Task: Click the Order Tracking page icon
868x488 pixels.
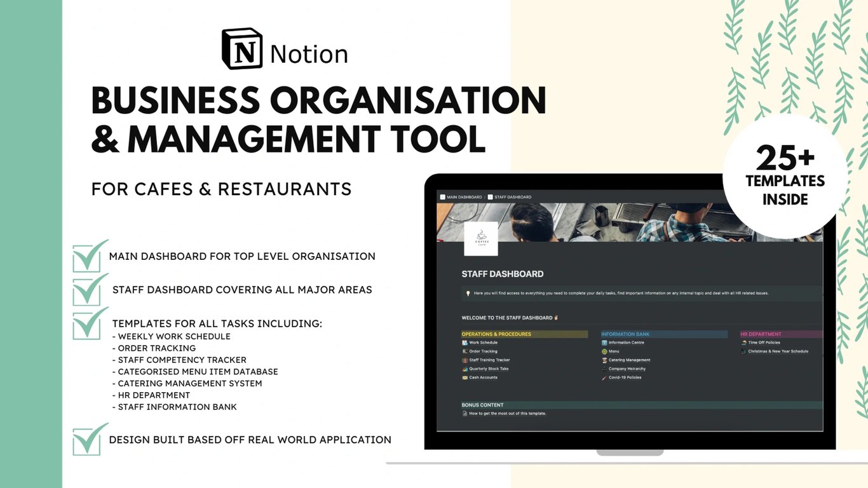Action: pyautogui.click(x=465, y=351)
